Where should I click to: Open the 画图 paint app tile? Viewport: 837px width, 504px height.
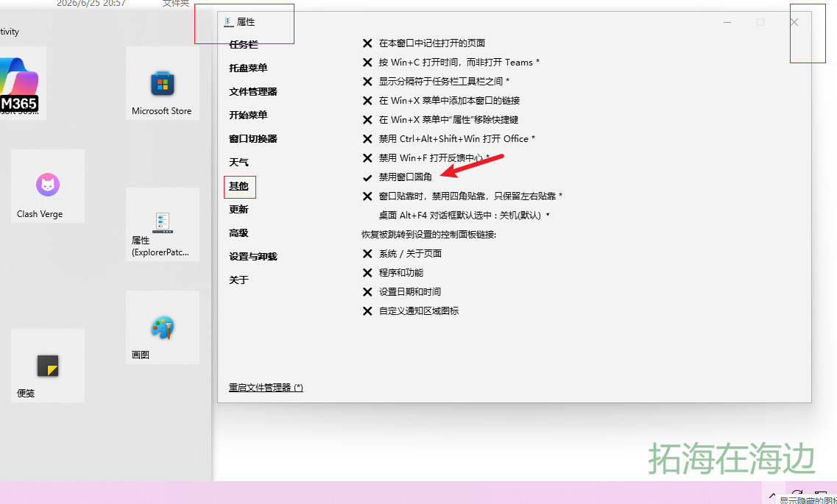(x=163, y=327)
